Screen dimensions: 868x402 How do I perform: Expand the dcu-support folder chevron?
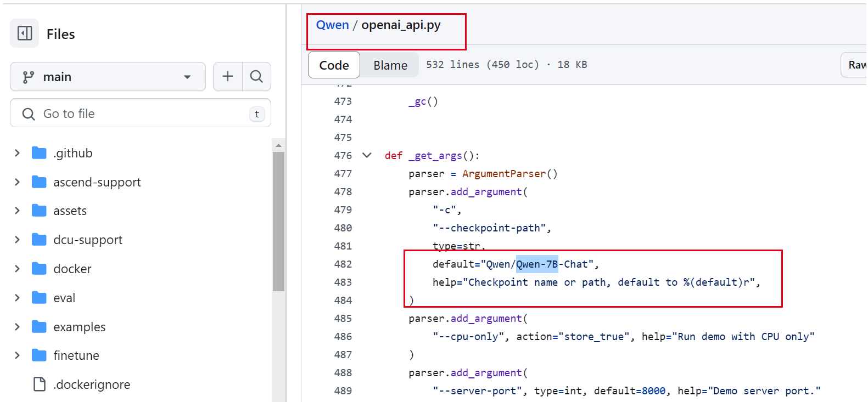(17, 240)
